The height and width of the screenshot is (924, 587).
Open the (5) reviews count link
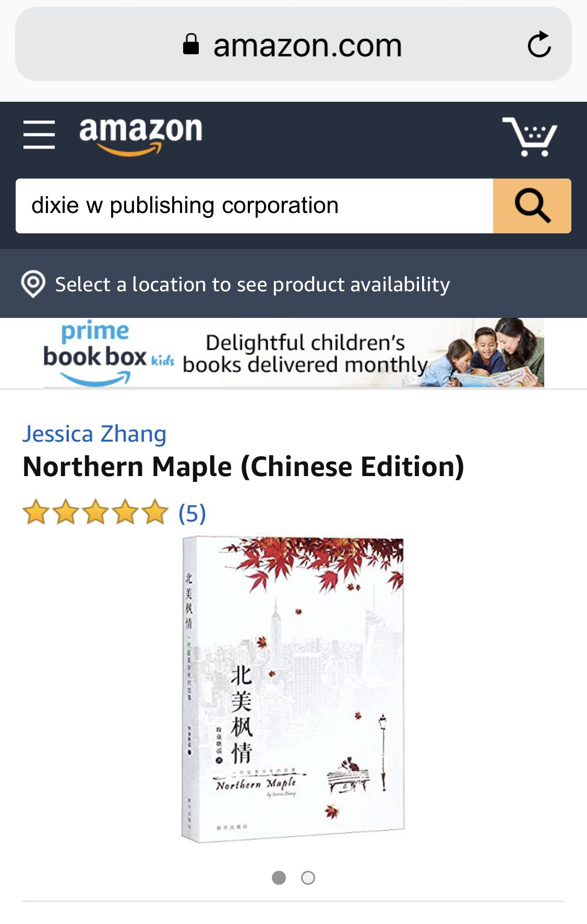pyautogui.click(x=193, y=513)
